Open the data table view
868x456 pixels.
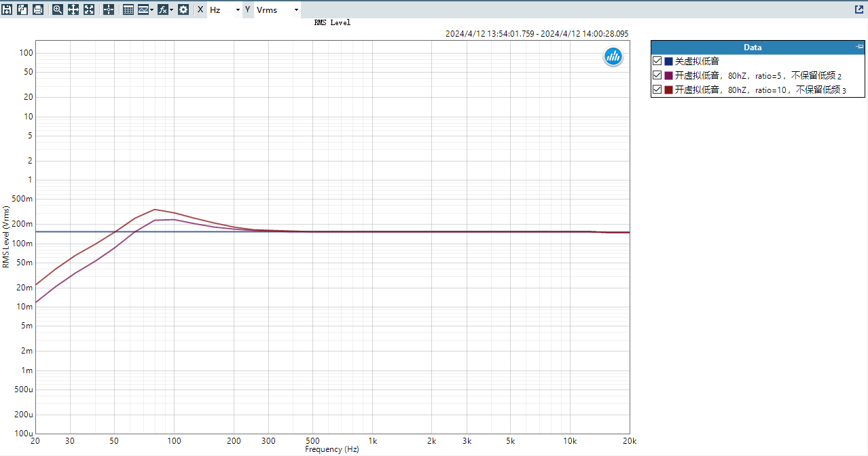coord(128,9)
